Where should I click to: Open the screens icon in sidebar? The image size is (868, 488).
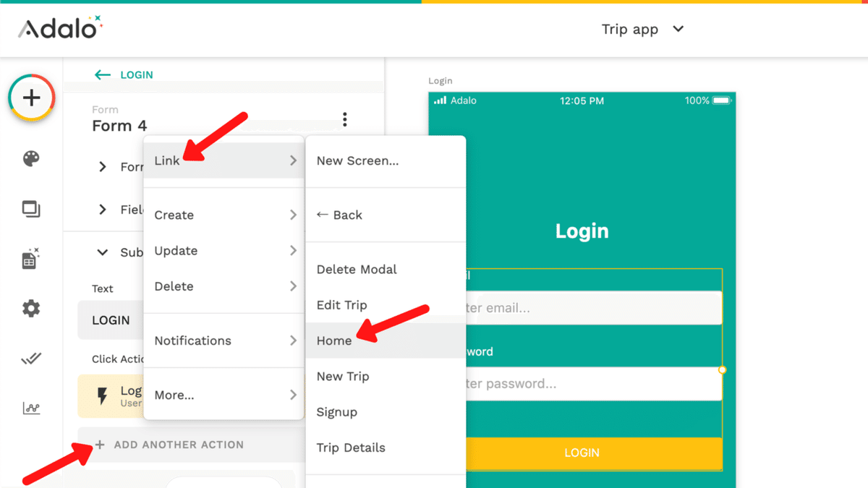[31, 210]
